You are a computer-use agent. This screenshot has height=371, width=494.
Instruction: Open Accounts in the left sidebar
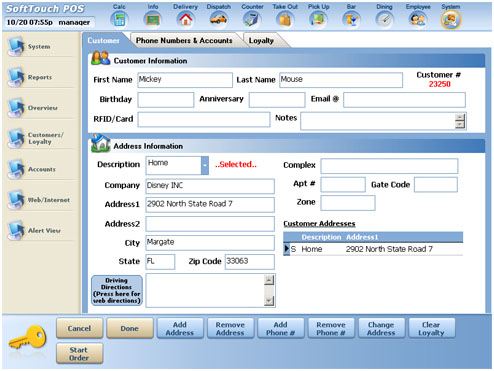coord(39,169)
